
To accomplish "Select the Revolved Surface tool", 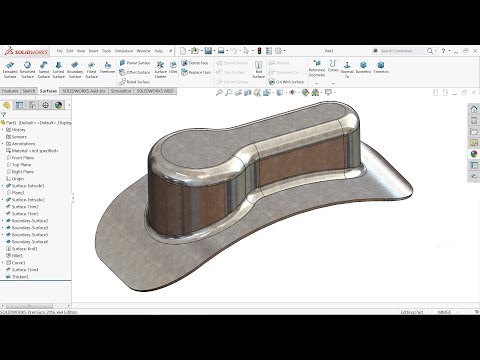I will click(x=27, y=69).
